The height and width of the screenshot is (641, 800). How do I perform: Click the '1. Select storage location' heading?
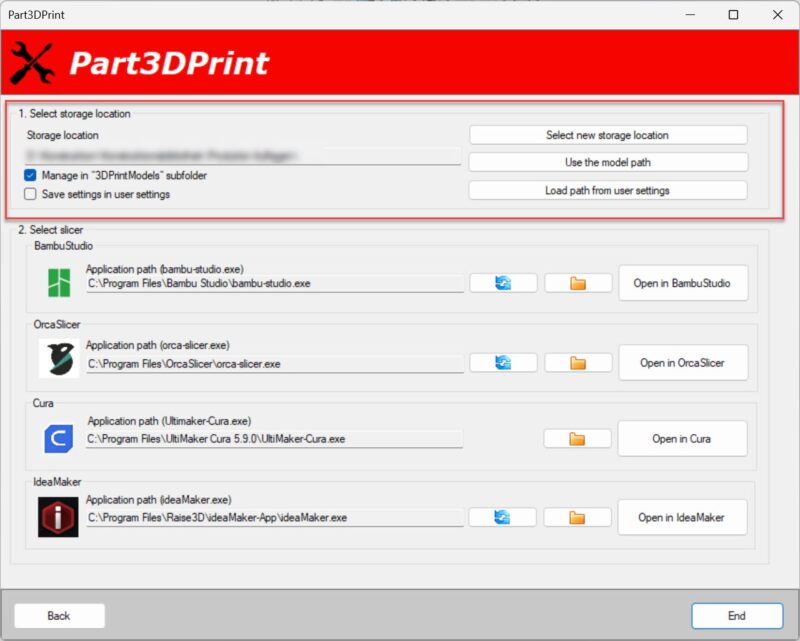pyautogui.click(x=74, y=114)
